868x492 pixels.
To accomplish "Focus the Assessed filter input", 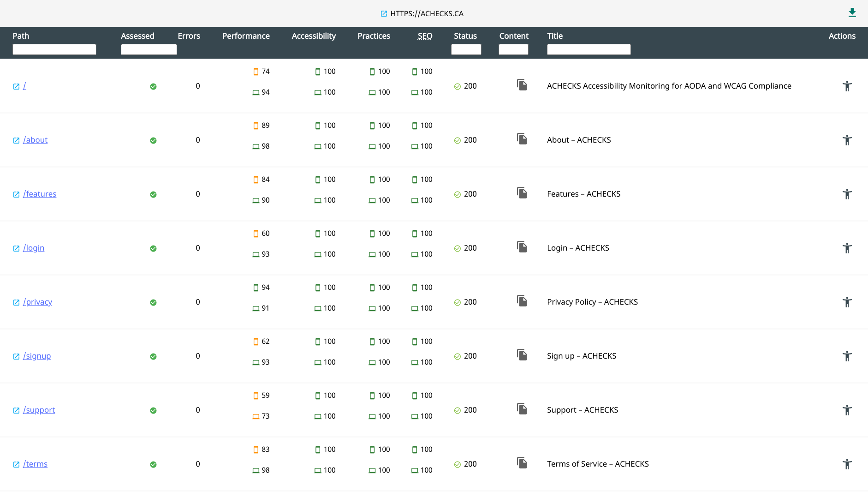I will [149, 49].
